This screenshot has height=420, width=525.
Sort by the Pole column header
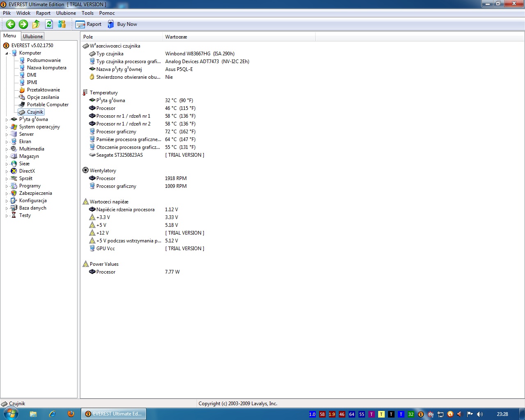(121, 37)
